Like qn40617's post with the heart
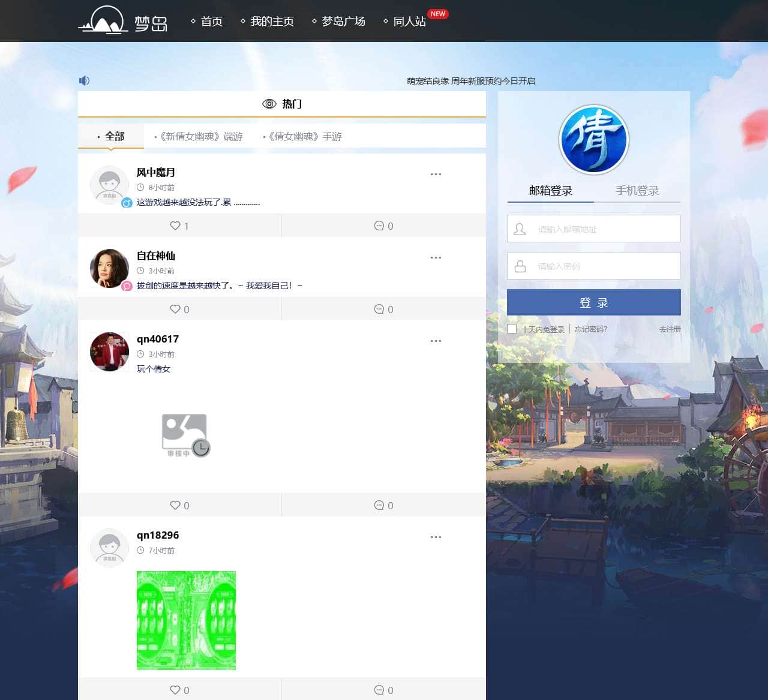768x700 pixels. (175, 505)
